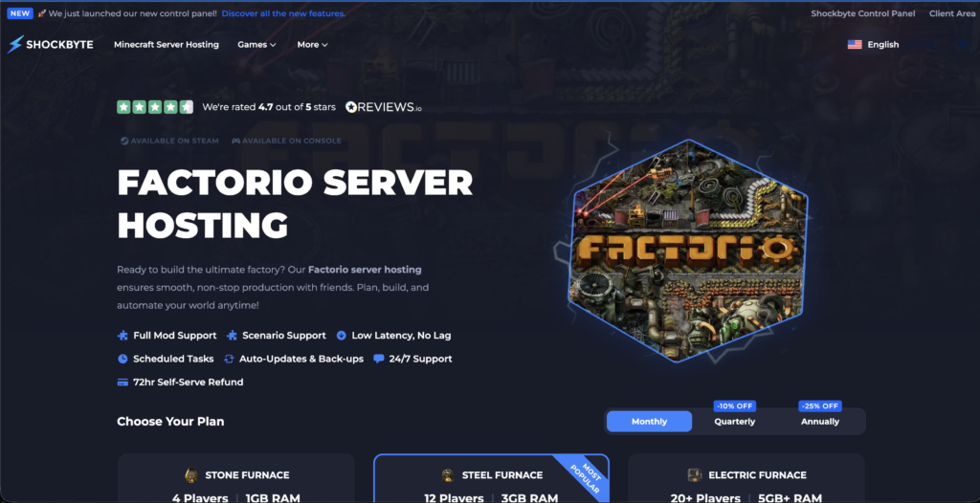
Task: Click Discover all the new features link
Action: 283,13
